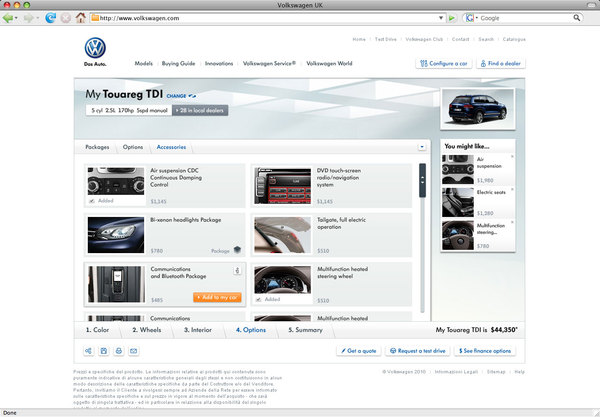Click the share icon in bottom toolbar
600x417 pixels.
click(x=89, y=351)
